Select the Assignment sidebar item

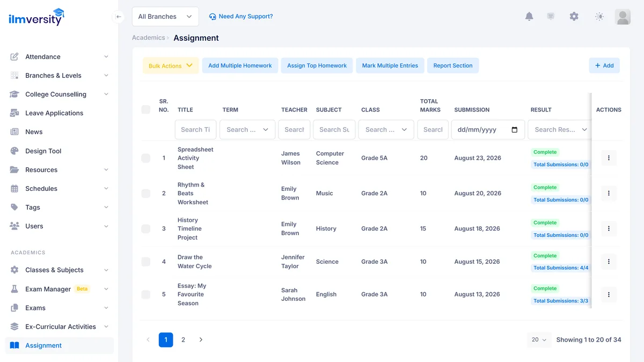[59, 345]
